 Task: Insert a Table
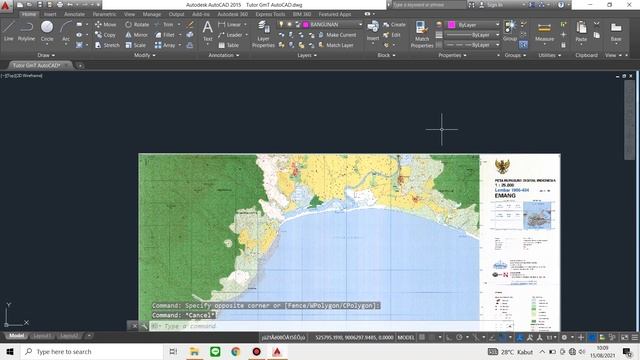[229, 45]
